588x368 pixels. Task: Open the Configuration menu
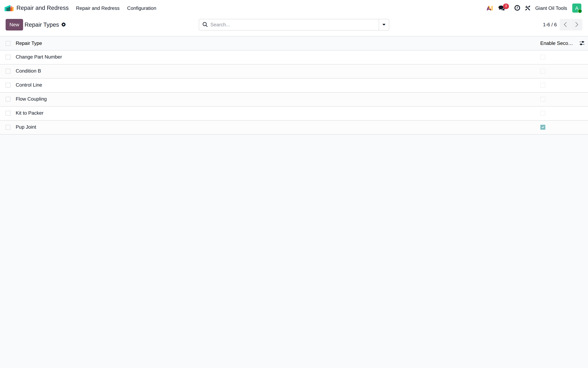[142, 8]
